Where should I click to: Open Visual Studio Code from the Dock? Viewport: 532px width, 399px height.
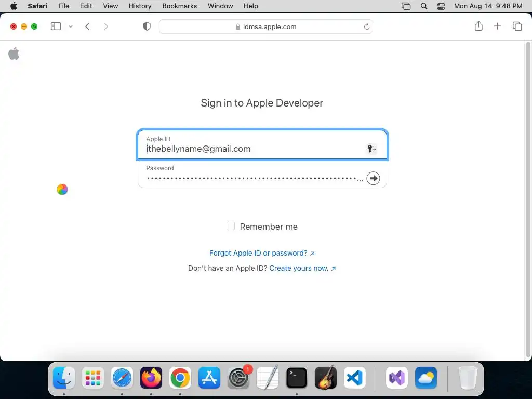(x=355, y=378)
